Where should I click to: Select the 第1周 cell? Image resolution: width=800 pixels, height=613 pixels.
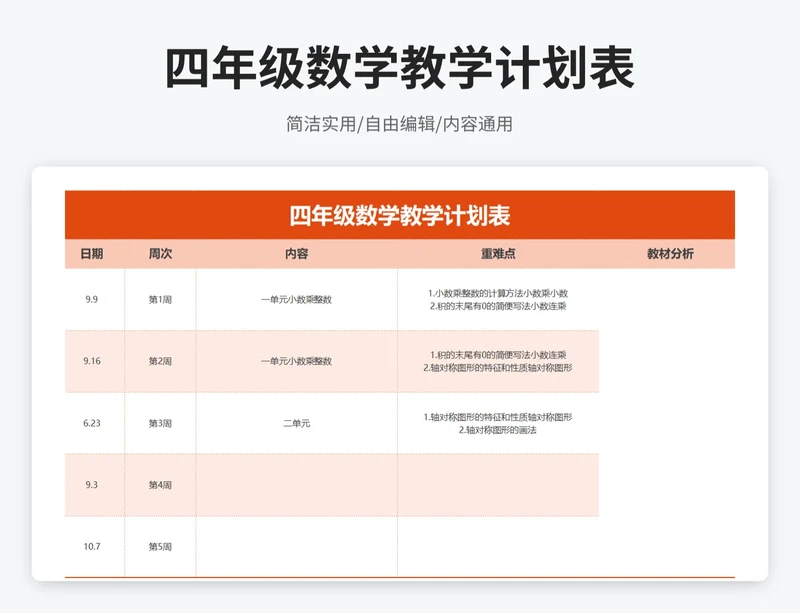(x=160, y=300)
